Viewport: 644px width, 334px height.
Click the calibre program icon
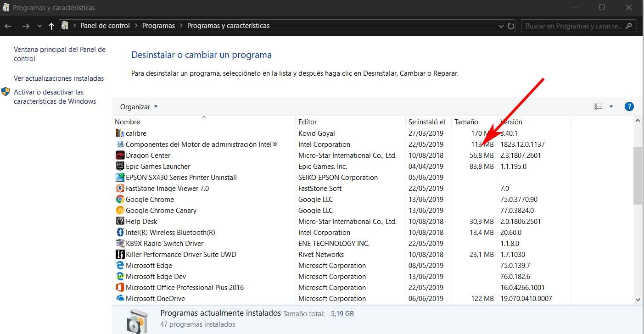(120, 134)
